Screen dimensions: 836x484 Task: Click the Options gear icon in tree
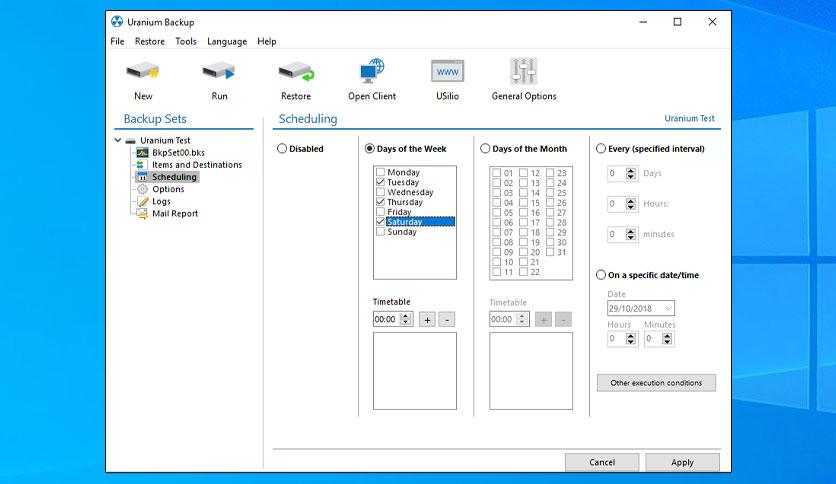pyautogui.click(x=142, y=189)
